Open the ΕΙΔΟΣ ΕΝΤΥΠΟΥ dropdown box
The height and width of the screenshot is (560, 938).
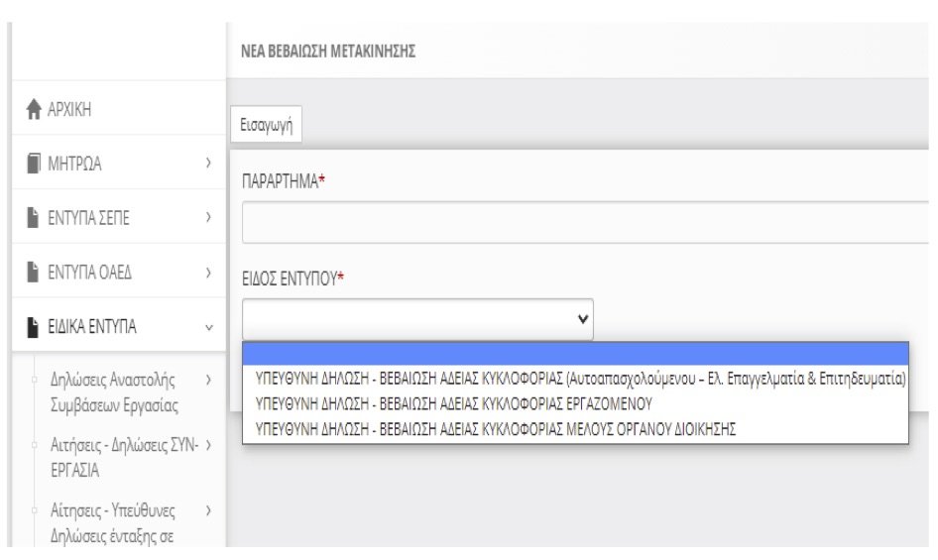point(417,319)
